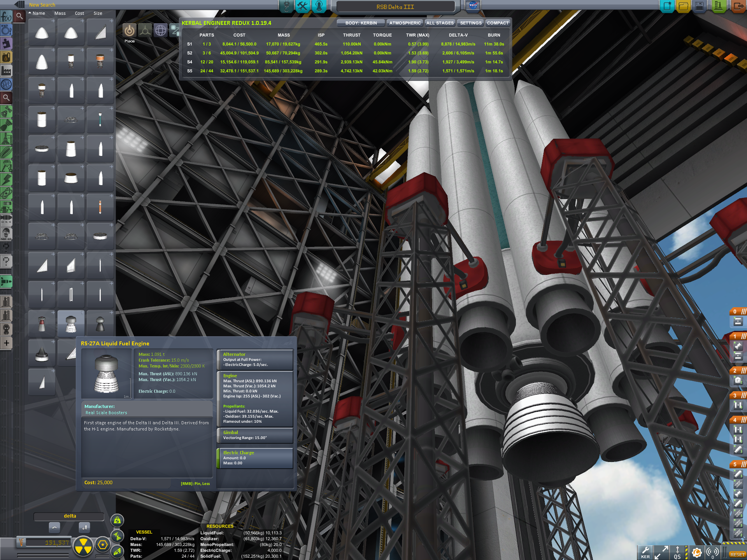Open the Filter by Manufacturer factory icon

[6, 71]
